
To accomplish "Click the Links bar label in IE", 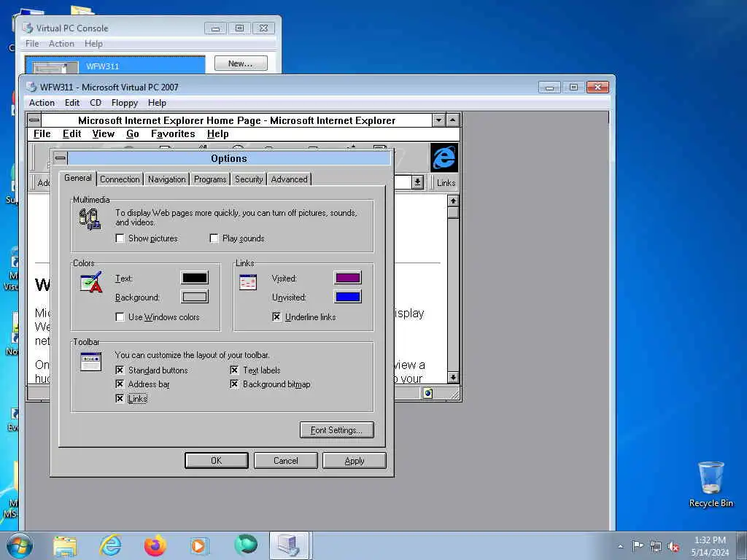I will (x=446, y=182).
